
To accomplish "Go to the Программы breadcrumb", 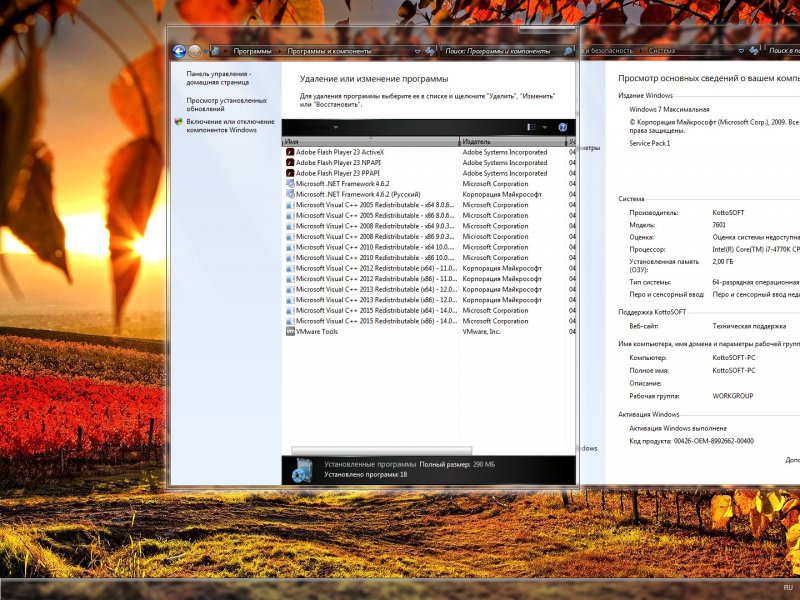I will pos(253,51).
